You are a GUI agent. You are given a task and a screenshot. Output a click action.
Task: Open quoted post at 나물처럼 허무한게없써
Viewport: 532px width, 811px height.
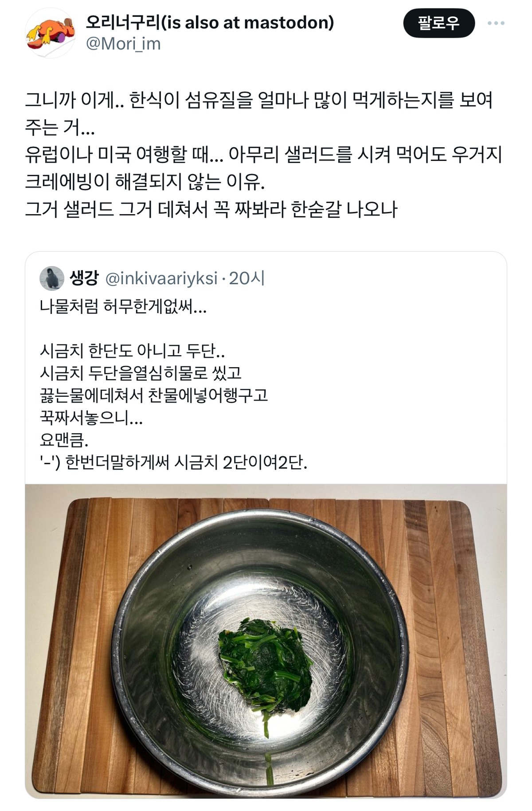click(123, 306)
